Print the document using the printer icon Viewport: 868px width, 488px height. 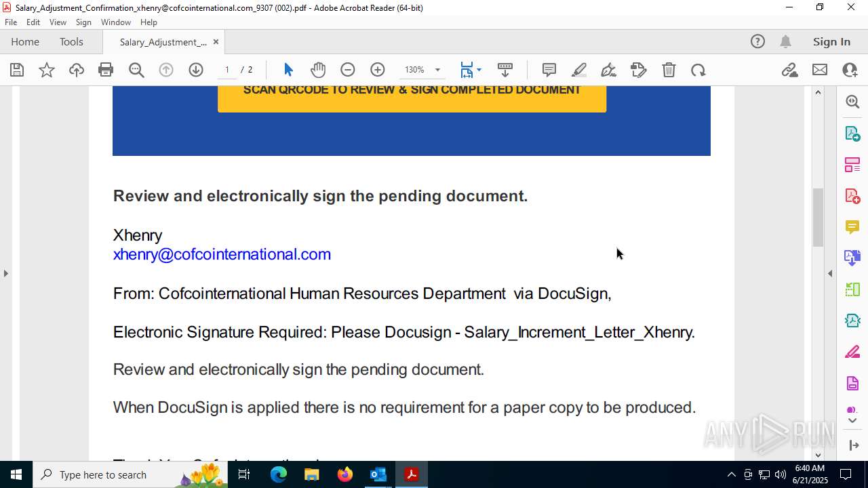(x=106, y=70)
